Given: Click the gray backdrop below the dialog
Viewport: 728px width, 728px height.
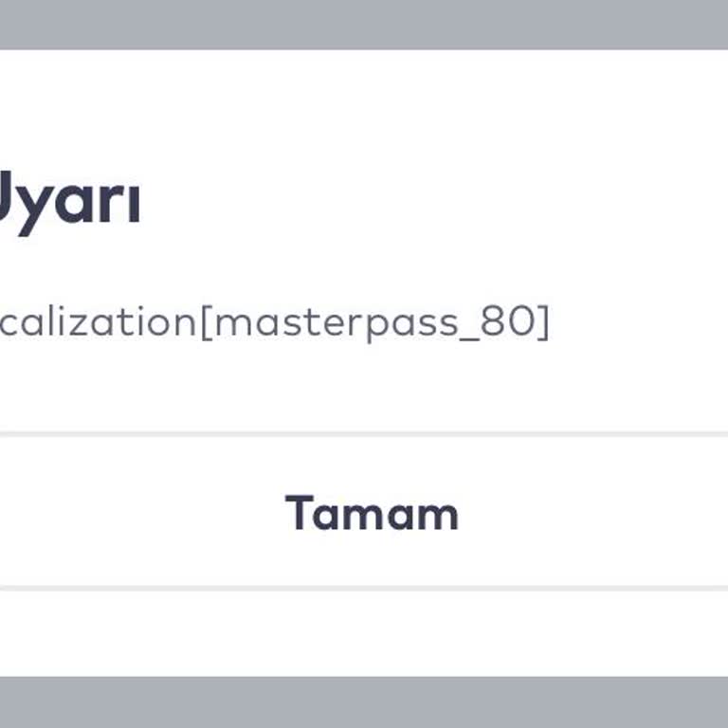Looking at the screenshot, I should (364, 702).
